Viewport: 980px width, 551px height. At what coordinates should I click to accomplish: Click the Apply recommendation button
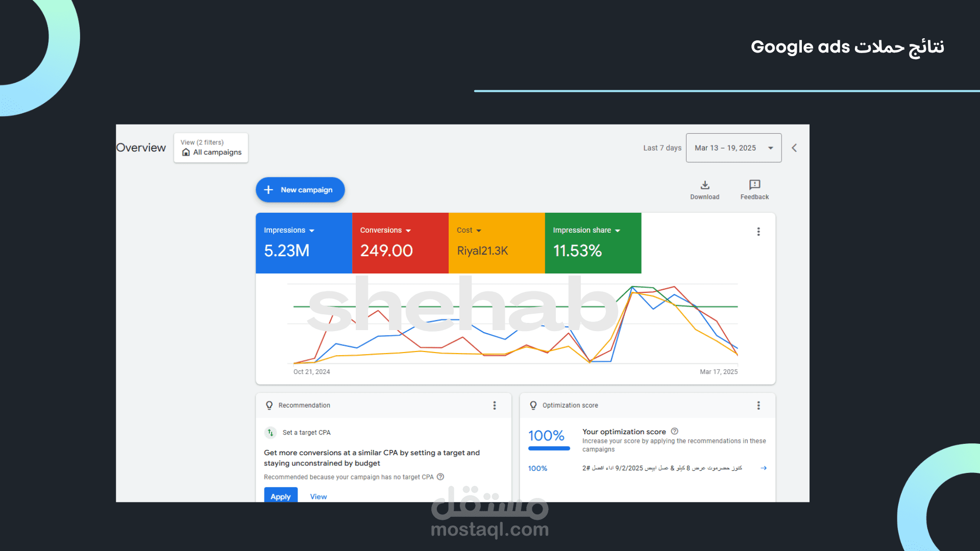[x=280, y=495]
